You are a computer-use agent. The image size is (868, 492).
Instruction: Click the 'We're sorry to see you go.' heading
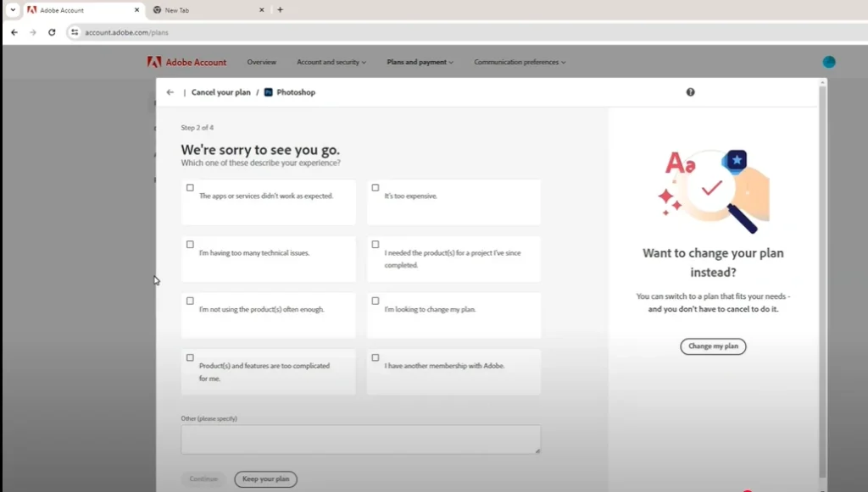[260, 150]
